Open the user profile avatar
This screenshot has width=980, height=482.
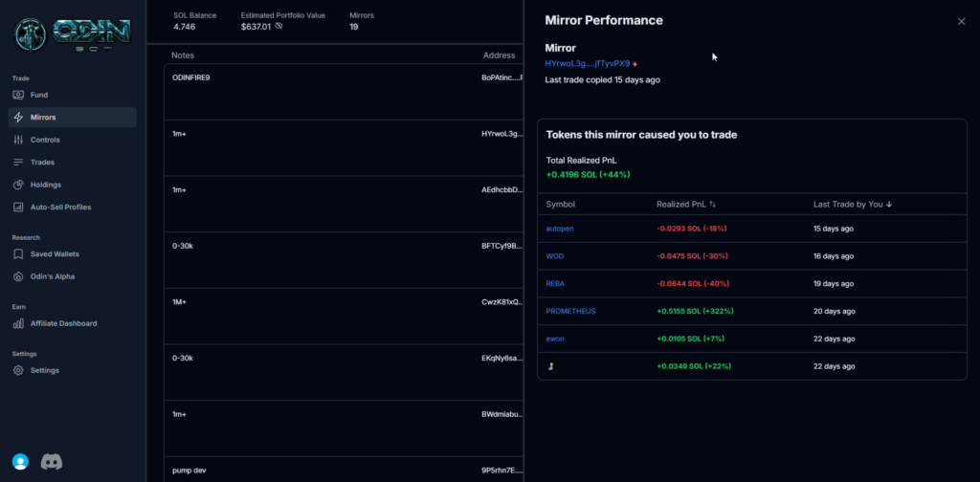[21, 462]
